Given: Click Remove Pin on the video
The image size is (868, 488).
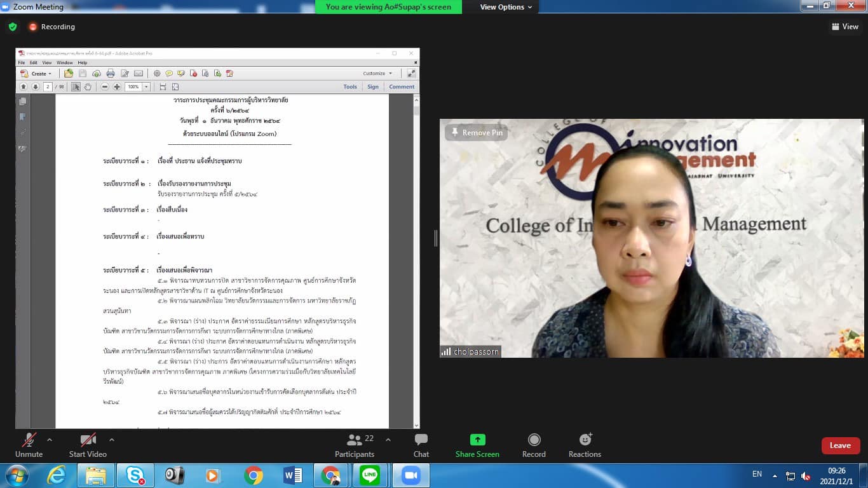Looking at the screenshot, I should (x=476, y=133).
